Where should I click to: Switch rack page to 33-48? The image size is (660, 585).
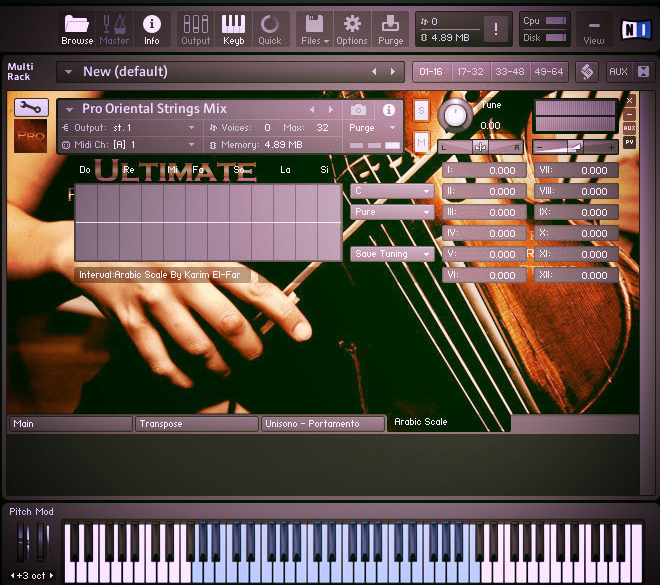pos(510,72)
